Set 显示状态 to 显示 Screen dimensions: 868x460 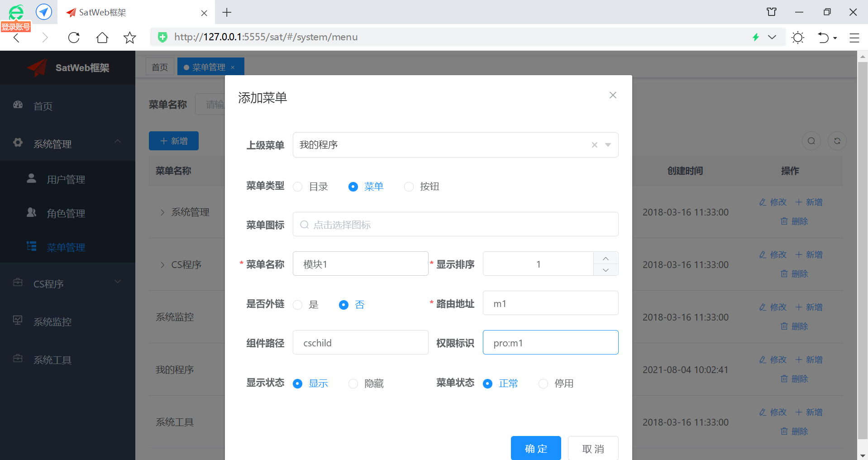pos(310,383)
